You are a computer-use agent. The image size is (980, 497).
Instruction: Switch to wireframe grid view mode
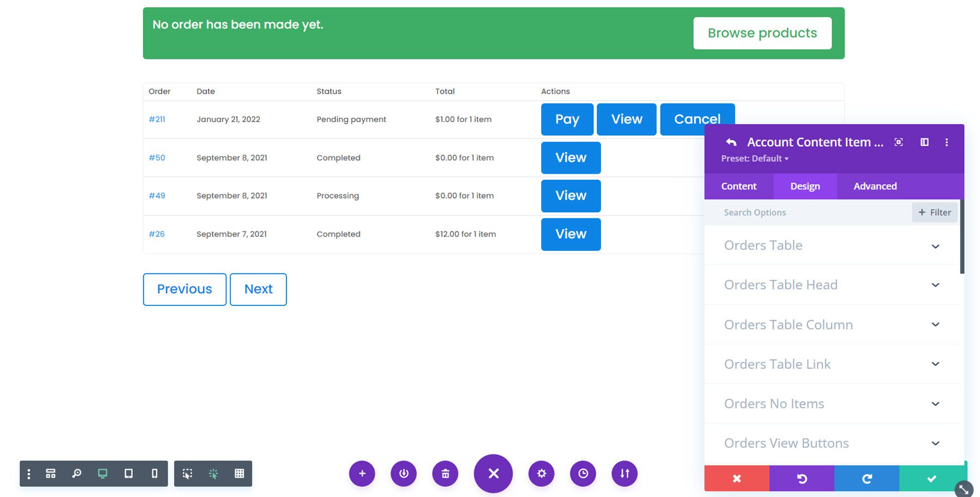pos(239,474)
